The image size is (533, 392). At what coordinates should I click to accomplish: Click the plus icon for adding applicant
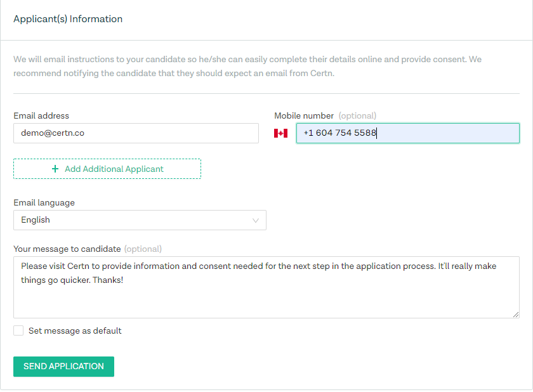55,169
